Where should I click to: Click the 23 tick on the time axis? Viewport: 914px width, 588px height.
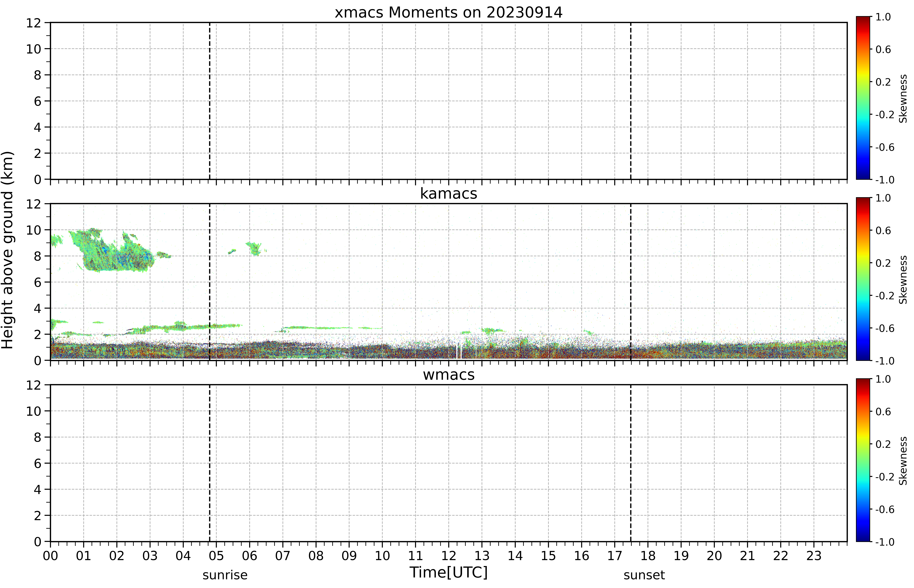(814, 556)
